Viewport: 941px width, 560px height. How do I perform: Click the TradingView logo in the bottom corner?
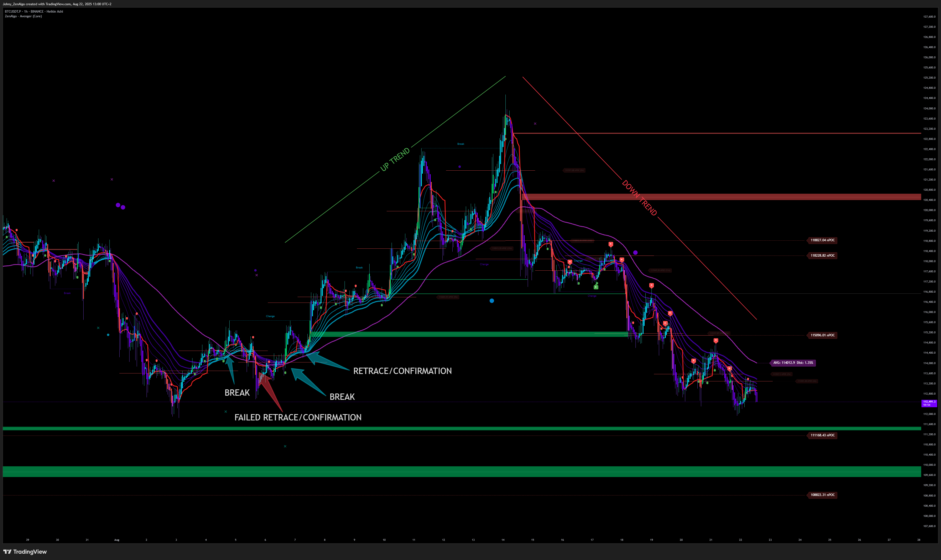click(7, 551)
